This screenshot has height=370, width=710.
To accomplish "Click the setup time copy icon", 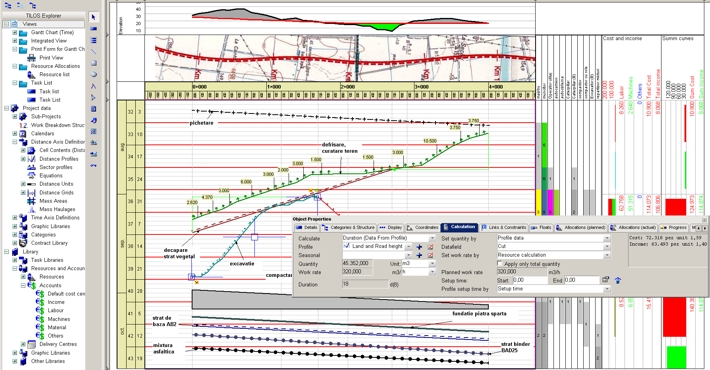I will [x=605, y=280].
